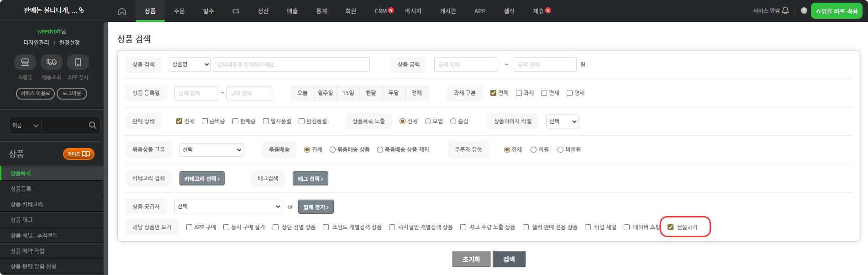Check the APP 구매 checkbox
868x275 pixels.
point(189,227)
